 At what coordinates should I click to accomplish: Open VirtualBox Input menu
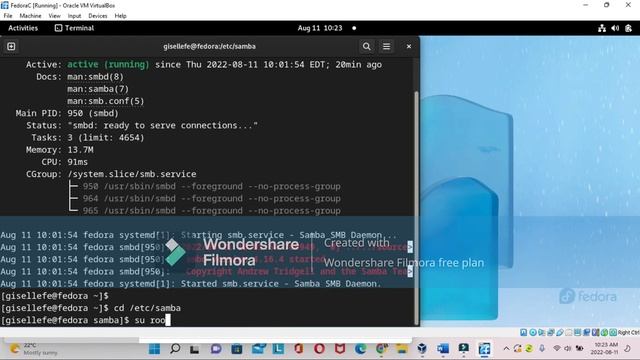click(x=74, y=16)
